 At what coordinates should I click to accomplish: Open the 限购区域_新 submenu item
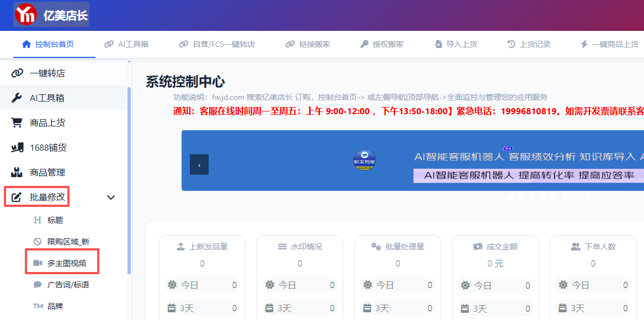click(x=68, y=242)
